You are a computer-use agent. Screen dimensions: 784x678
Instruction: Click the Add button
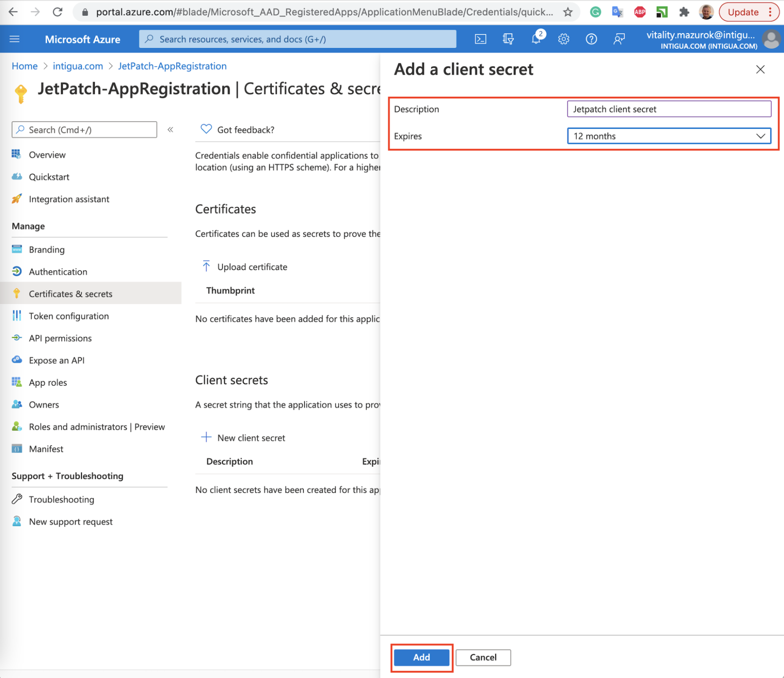coord(421,657)
